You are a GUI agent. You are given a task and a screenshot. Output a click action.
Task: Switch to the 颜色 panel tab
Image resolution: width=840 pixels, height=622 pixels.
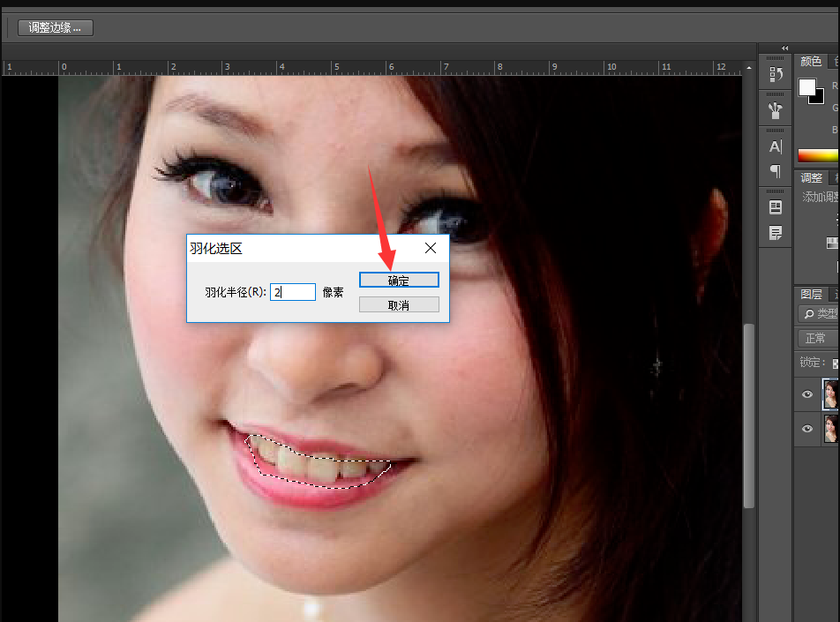(x=811, y=62)
